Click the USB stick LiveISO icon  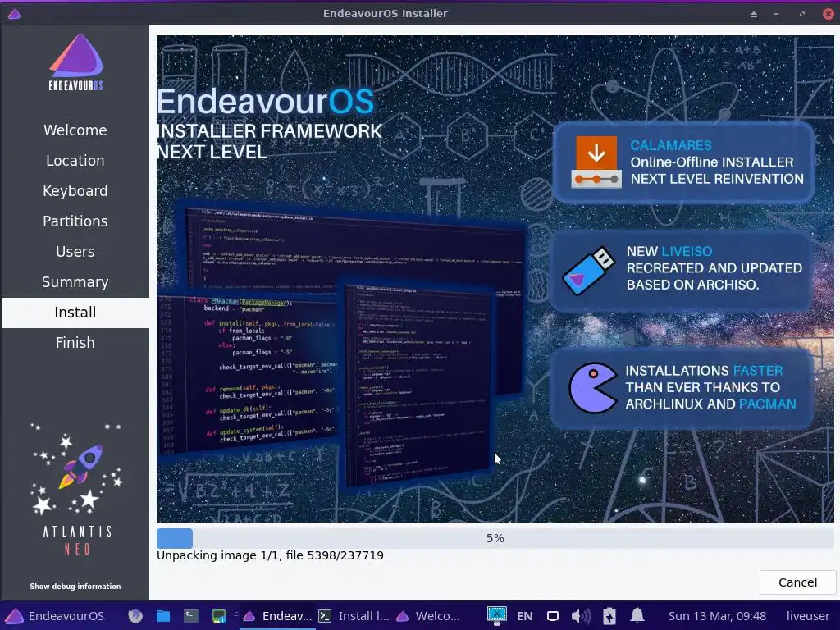click(589, 271)
